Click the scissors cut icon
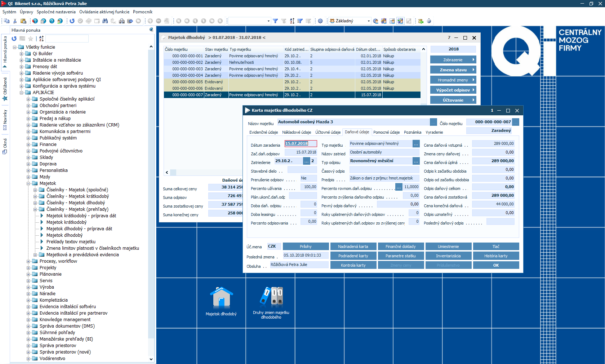 15,21
